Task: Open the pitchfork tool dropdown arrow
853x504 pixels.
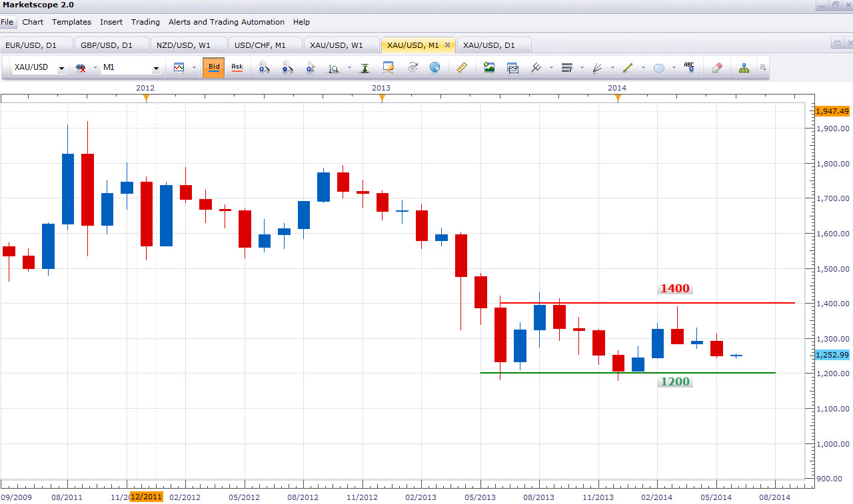Action: 550,68
